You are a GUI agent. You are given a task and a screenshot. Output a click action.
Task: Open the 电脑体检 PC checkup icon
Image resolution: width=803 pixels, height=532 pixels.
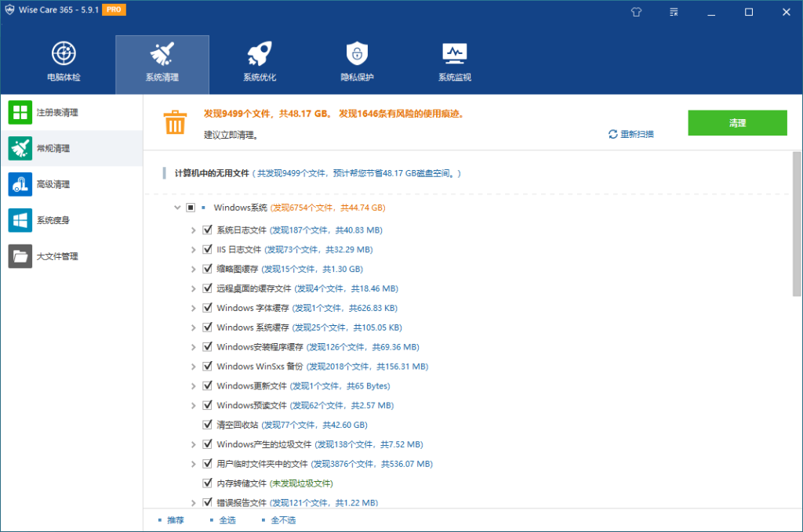64,55
